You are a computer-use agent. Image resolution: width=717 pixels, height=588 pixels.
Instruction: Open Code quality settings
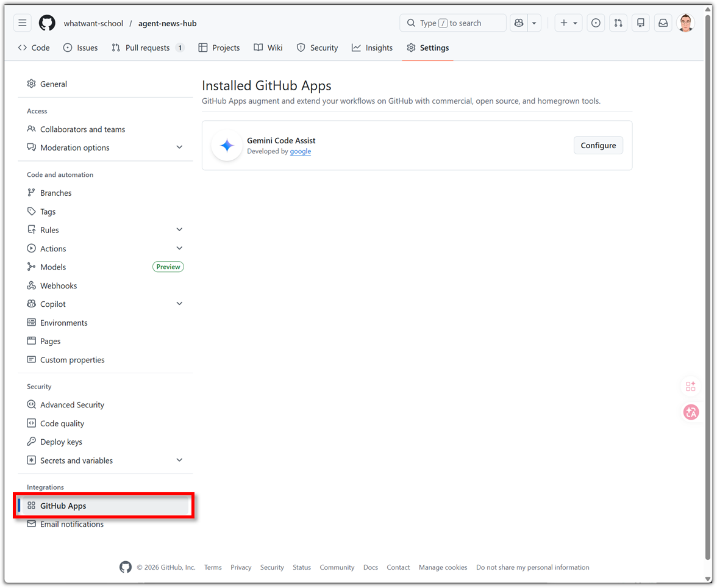(x=105, y=423)
